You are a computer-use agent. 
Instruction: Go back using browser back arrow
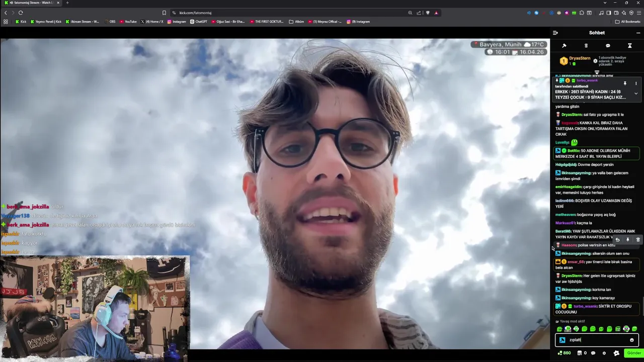pyautogui.click(x=6, y=13)
